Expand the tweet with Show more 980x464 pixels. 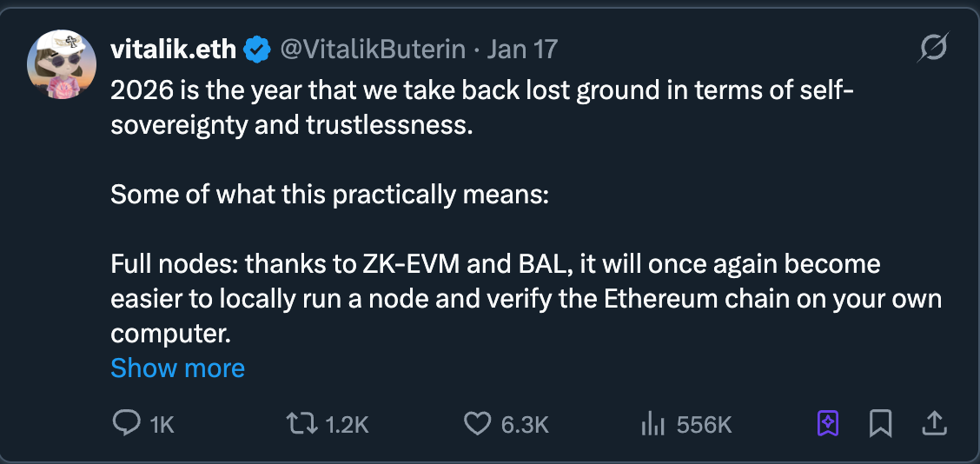[x=177, y=368]
